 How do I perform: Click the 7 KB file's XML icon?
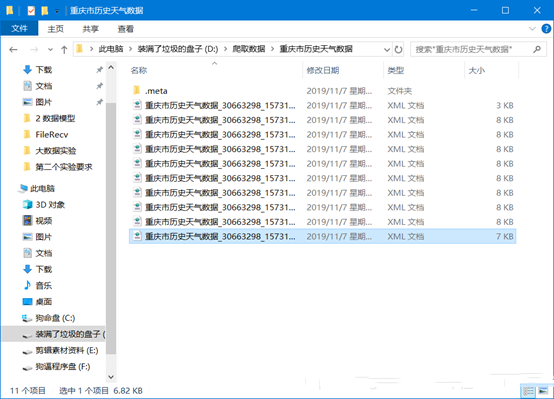coord(137,236)
